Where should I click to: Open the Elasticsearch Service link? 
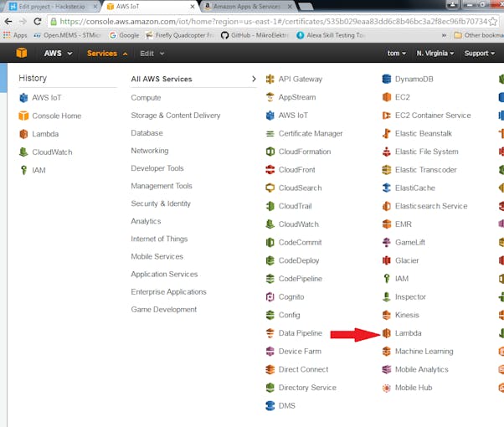(431, 206)
